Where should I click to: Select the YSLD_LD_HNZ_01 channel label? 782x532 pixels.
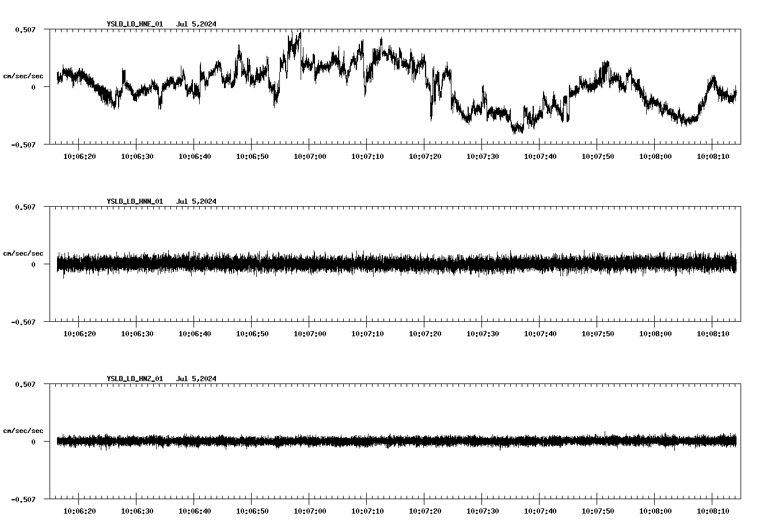134,379
